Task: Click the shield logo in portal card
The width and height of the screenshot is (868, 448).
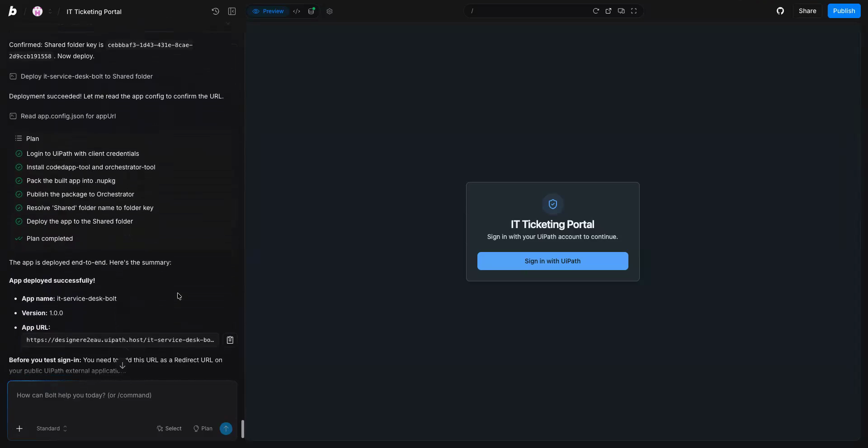Action: click(553, 204)
